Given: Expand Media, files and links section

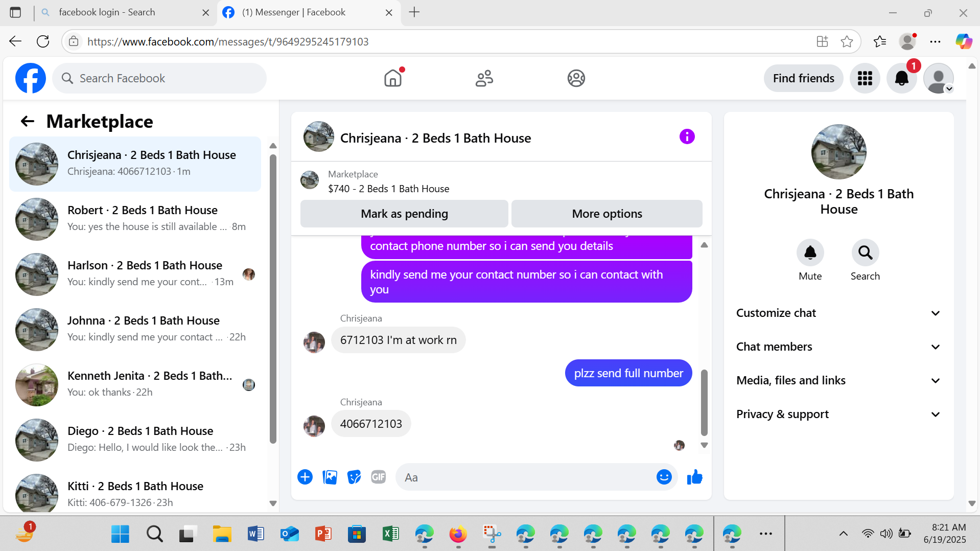Looking at the screenshot, I should tap(838, 380).
